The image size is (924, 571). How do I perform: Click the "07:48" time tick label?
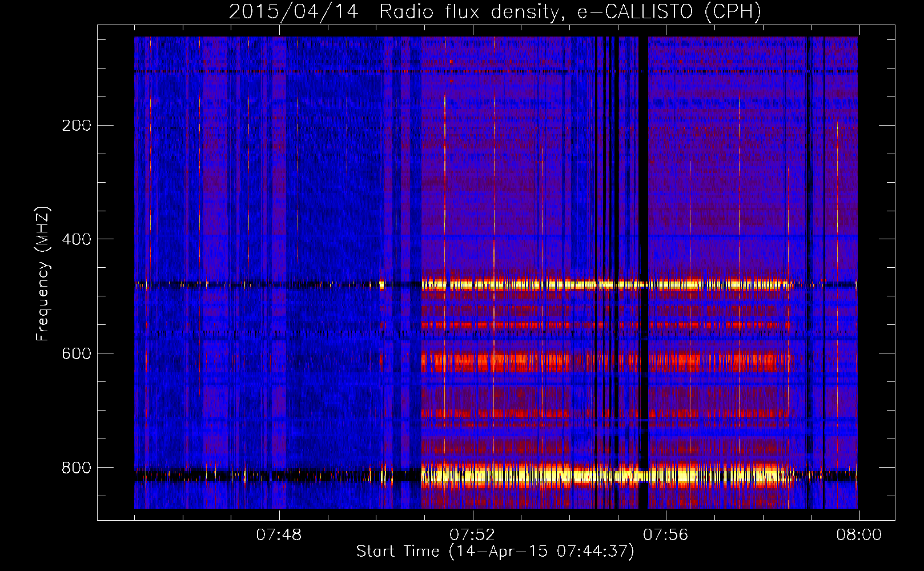tap(279, 535)
